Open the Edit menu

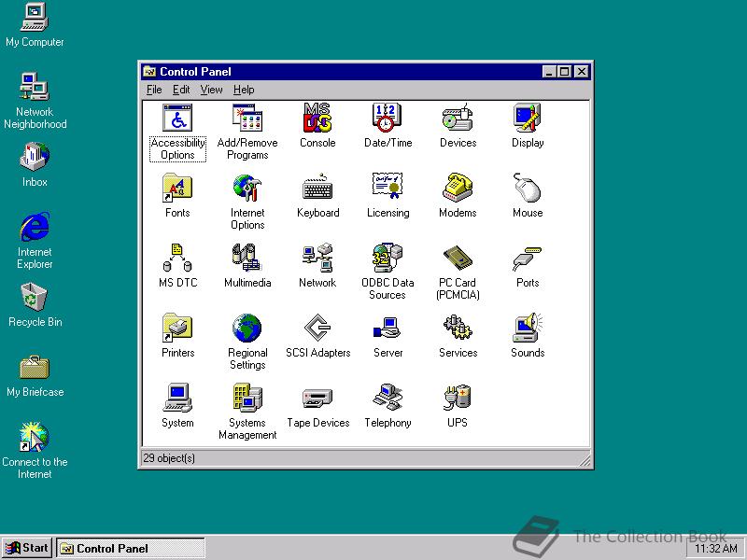[181, 90]
